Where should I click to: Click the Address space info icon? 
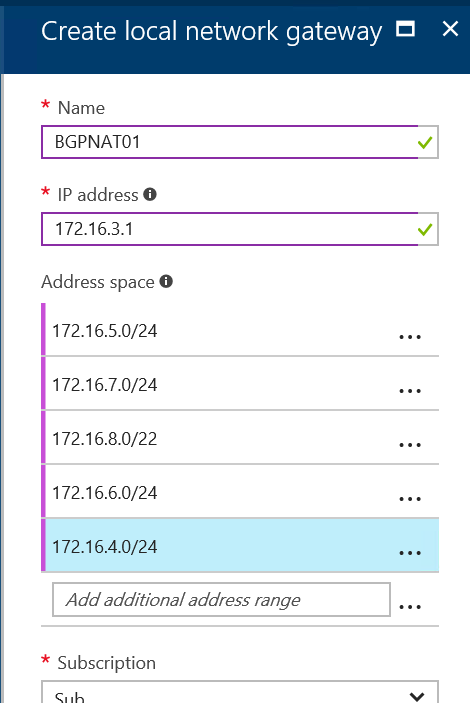pos(166,281)
